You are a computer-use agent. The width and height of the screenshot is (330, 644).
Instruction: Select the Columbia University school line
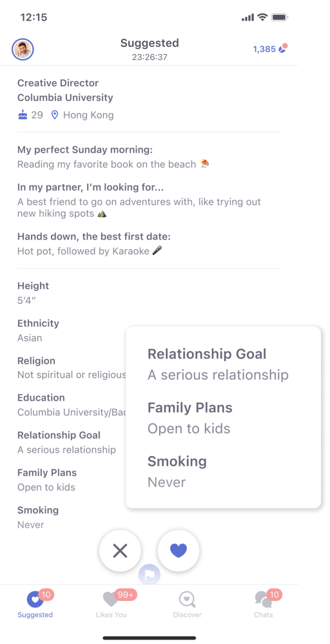(x=65, y=98)
